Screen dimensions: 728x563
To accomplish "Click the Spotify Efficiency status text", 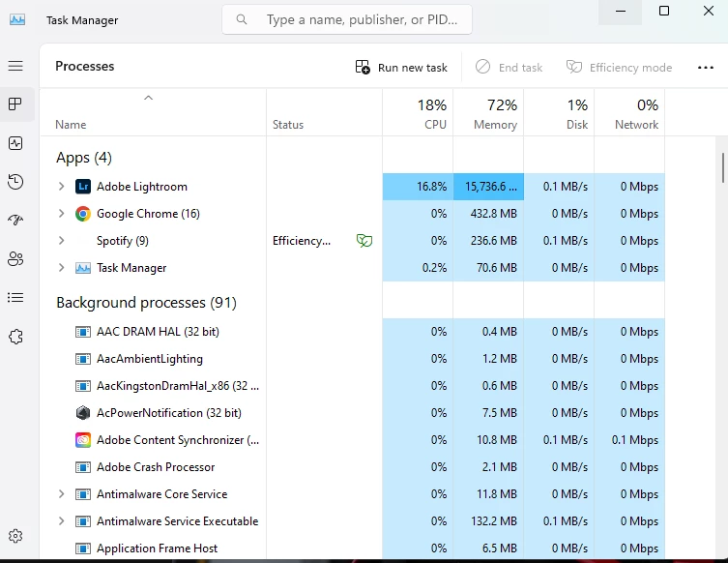I will pos(302,241).
